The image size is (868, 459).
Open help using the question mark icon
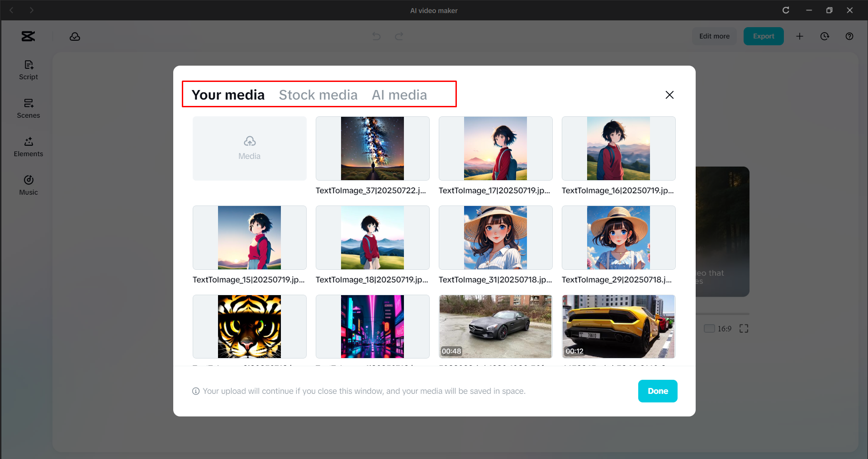849,36
